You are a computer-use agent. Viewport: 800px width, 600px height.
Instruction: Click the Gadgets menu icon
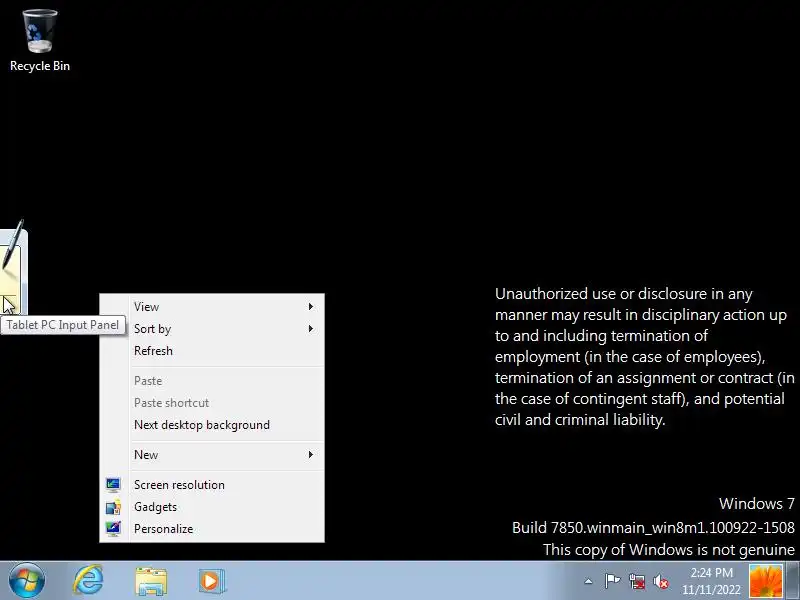113,507
